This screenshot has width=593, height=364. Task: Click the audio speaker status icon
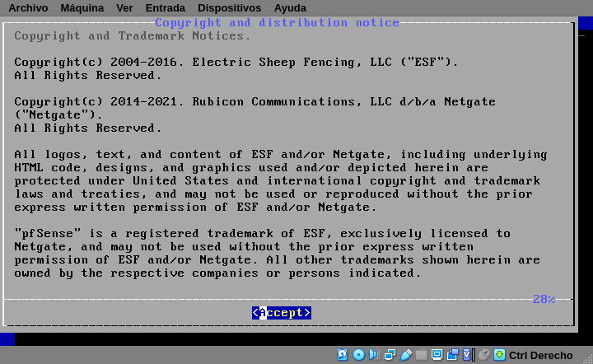(x=375, y=355)
